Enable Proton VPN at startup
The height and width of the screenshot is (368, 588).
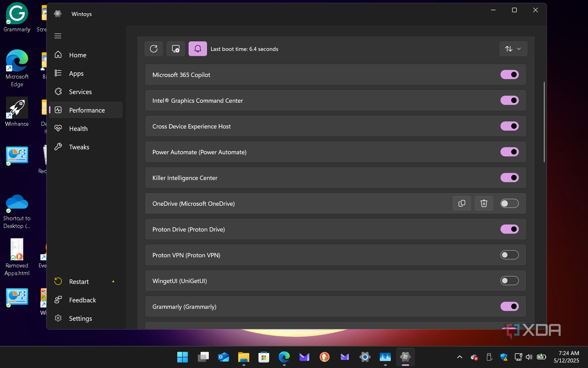point(510,255)
